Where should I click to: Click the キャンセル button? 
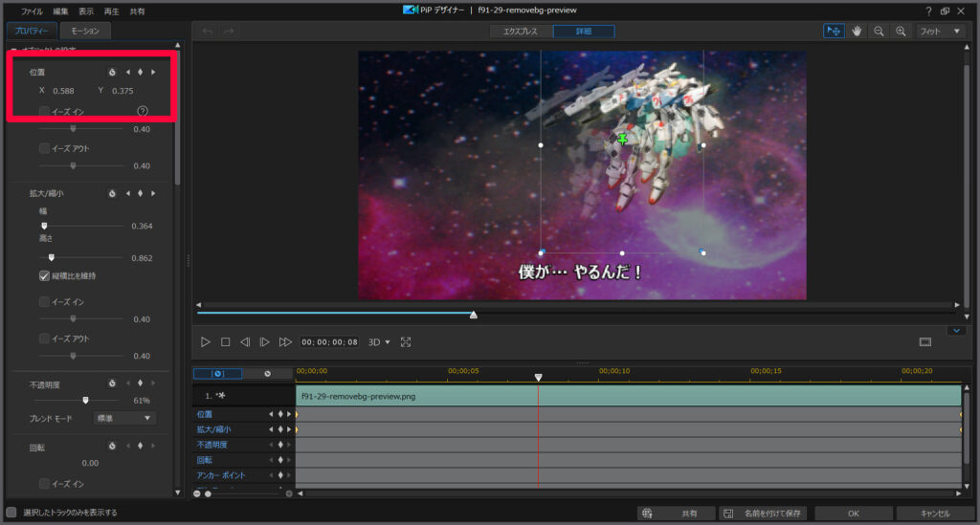coord(935,514)
